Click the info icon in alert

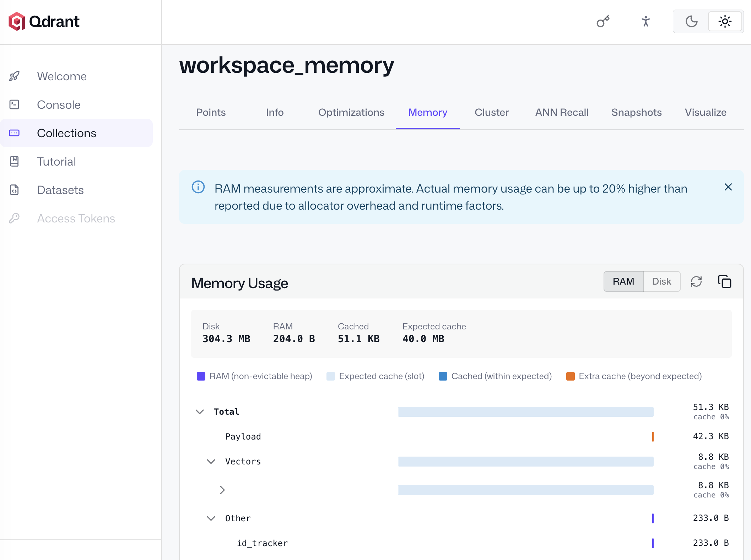pos(198,187)
